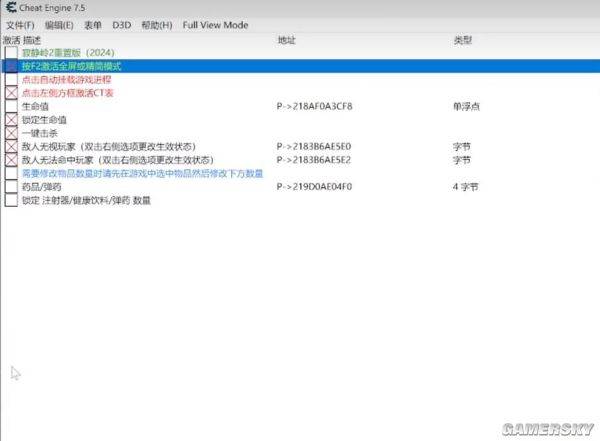Select the 锁定生命值 description text
This screenshot has height=441, width=600.
[x=44, y=120]
